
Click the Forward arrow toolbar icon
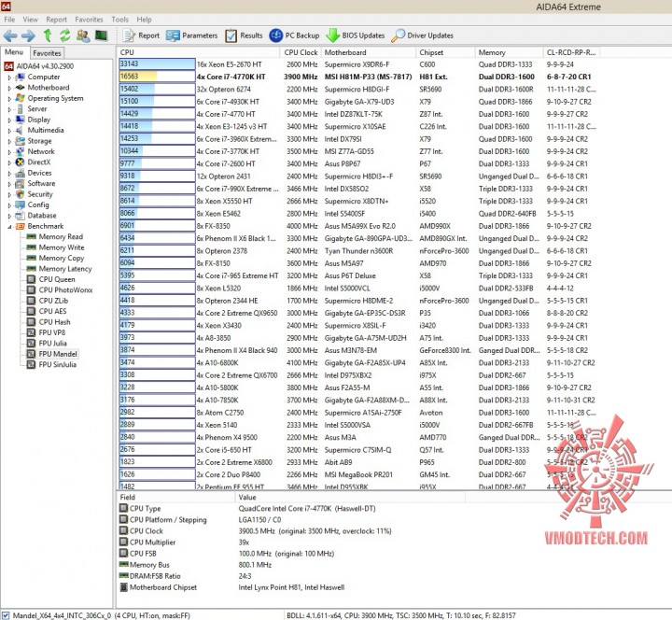coord(28,35)
